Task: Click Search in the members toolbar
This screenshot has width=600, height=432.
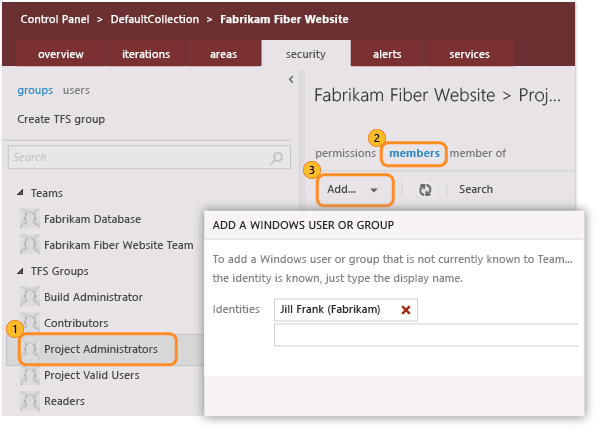Action: tap(476, 189)
